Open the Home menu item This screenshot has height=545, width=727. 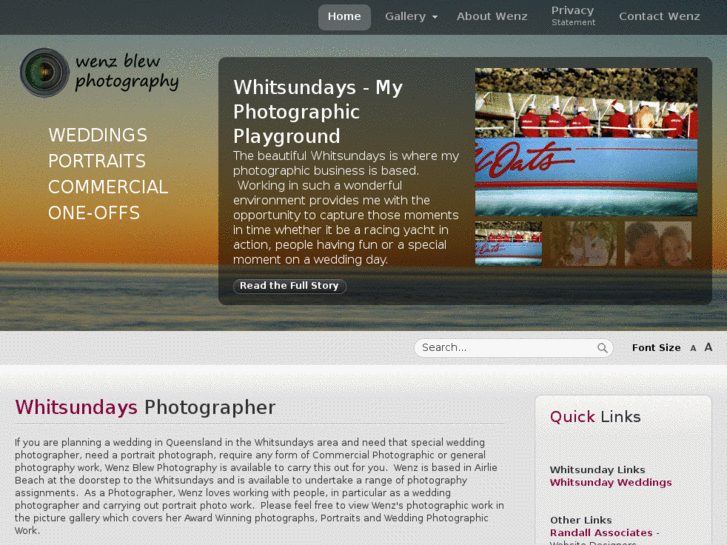(344, 17)
